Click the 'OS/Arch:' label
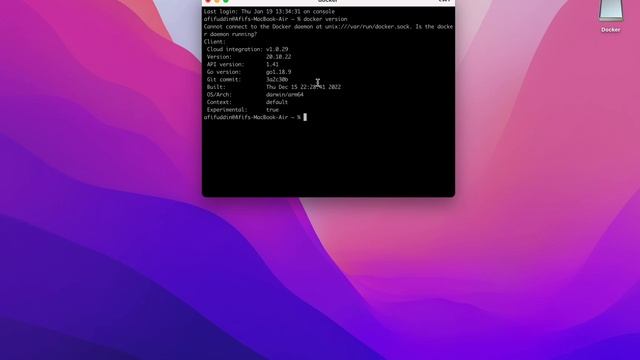 click(x=219, y=95)
